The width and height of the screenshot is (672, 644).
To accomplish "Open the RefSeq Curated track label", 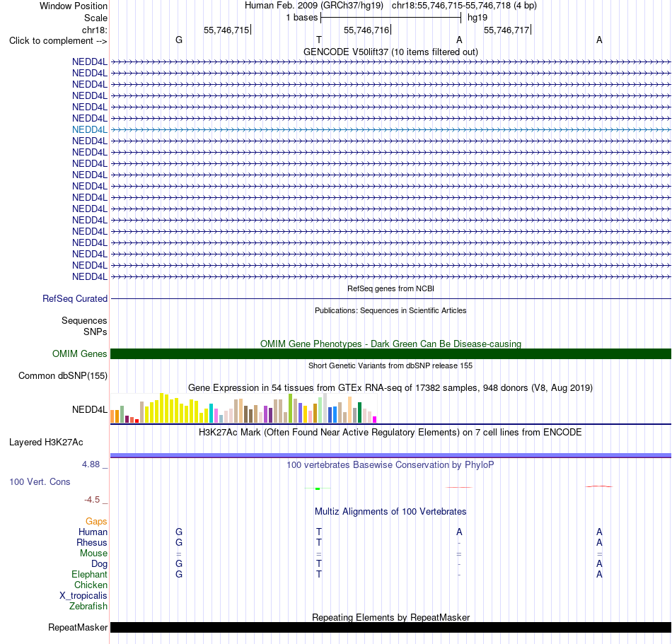I will tap(75, 299).
